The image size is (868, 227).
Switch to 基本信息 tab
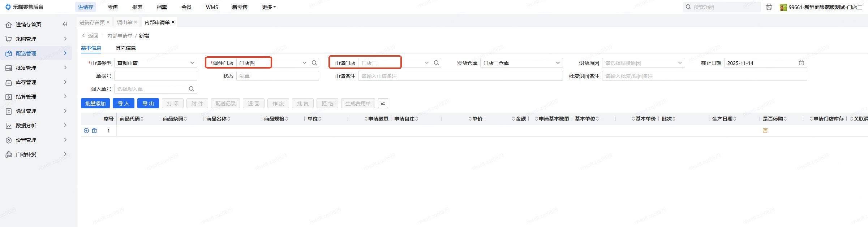[x=91, y=48]
